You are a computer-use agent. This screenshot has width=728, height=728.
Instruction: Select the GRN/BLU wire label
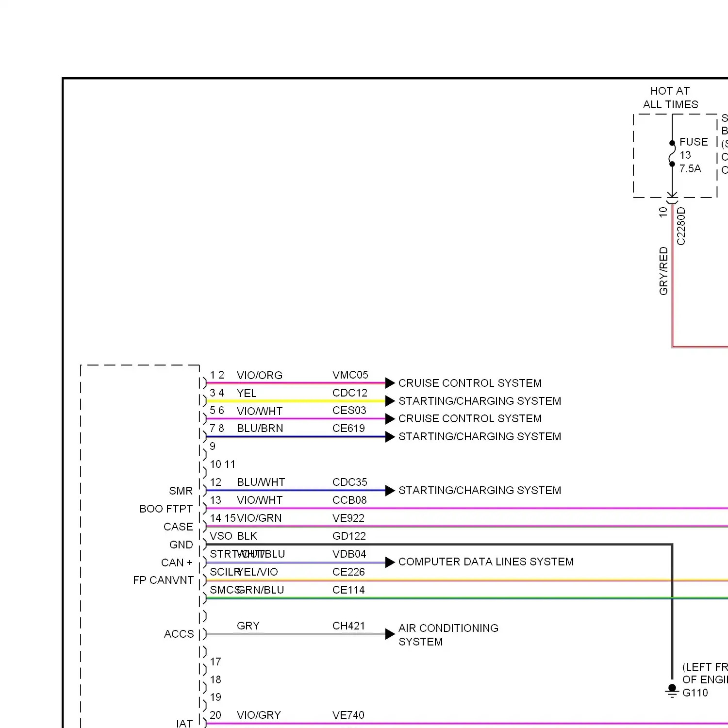pos(261,590)
